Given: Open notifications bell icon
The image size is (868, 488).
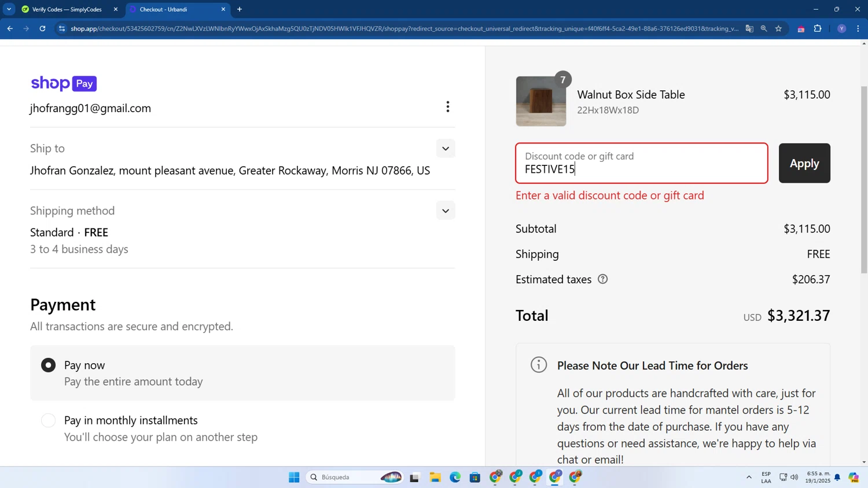Looking at the screenshot, I should point(837,478).
